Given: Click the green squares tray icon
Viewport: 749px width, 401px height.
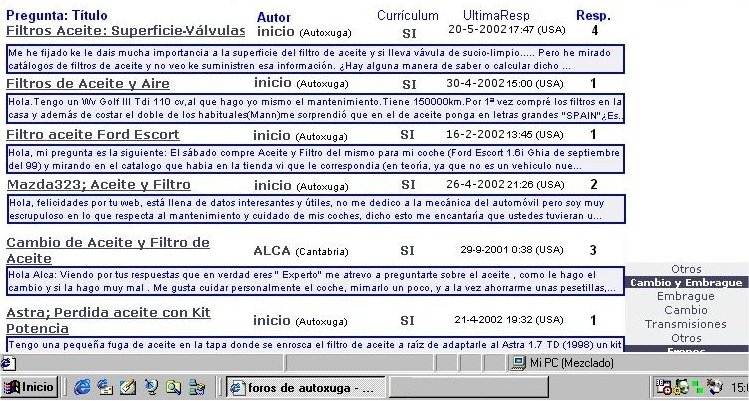Looking at the screenshot, I should point(698,387).
